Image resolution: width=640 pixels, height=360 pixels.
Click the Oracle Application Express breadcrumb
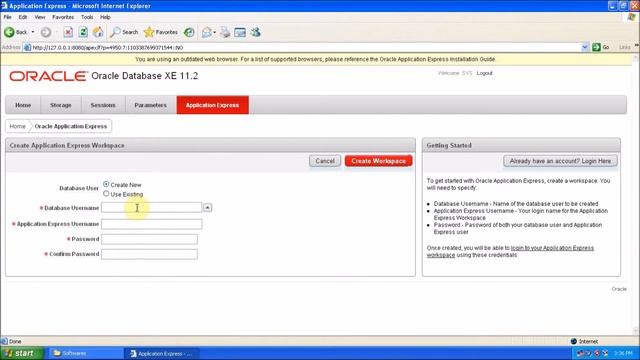(x=71, y=127)
